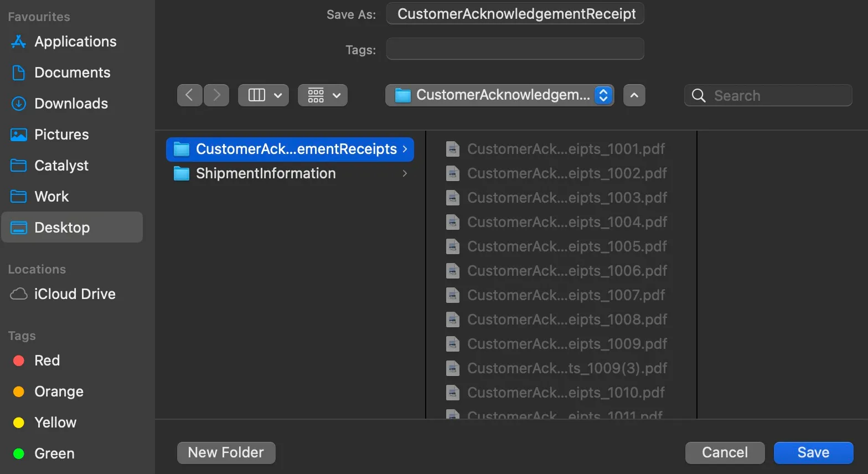Select the ShipmentInformation folder
This screenshot has height=474, width=868.
(x=290, y=173)
